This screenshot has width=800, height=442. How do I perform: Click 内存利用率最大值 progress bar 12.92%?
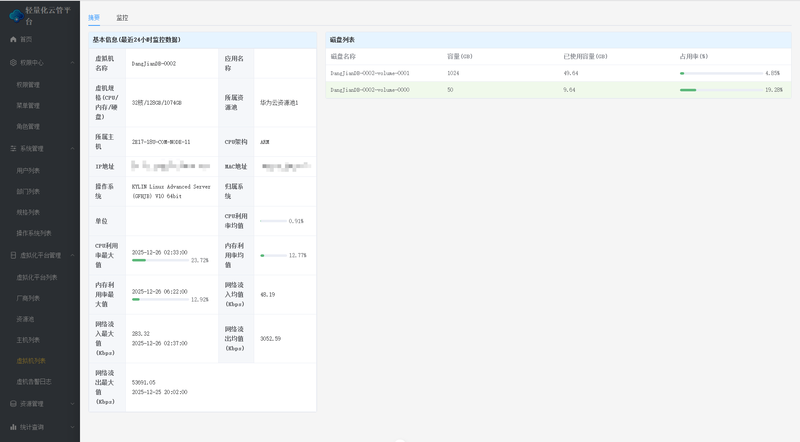click(x=160, y=300)
